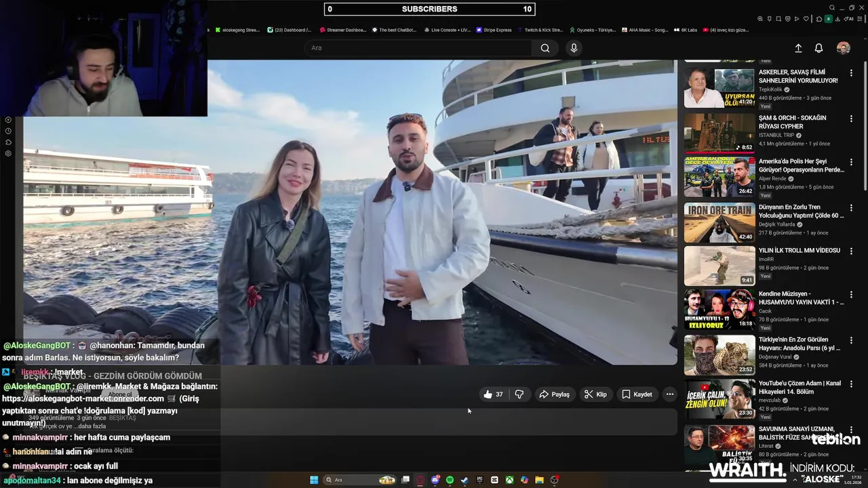Open options for Kendine Müzisyen video
The image size is (868, 488).
tap(851, 294)
